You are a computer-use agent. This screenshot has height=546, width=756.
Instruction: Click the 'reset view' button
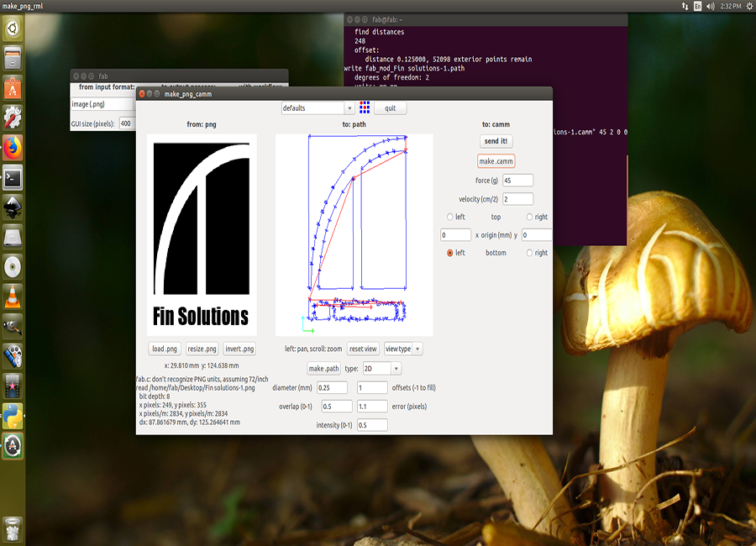[363, 349]
